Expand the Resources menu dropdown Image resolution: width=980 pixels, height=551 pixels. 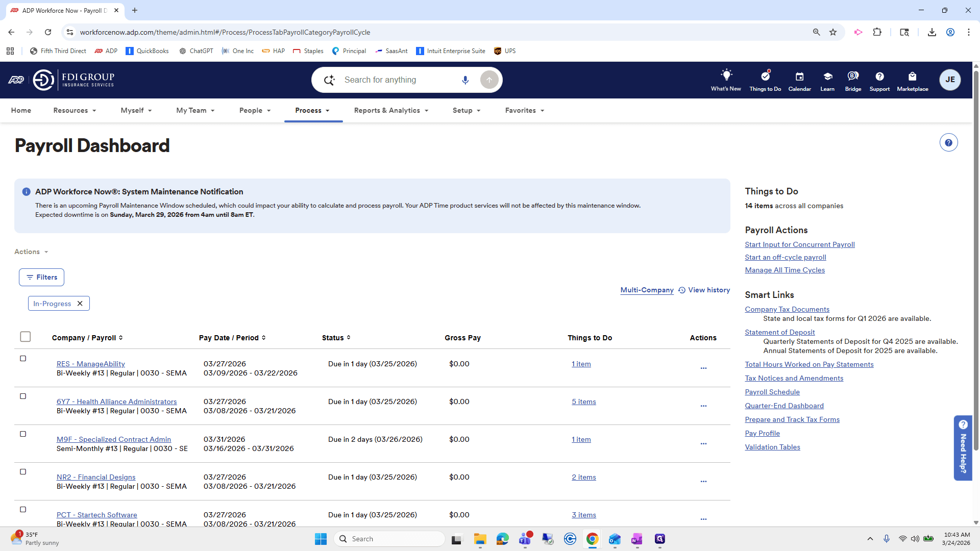(75, 111)
